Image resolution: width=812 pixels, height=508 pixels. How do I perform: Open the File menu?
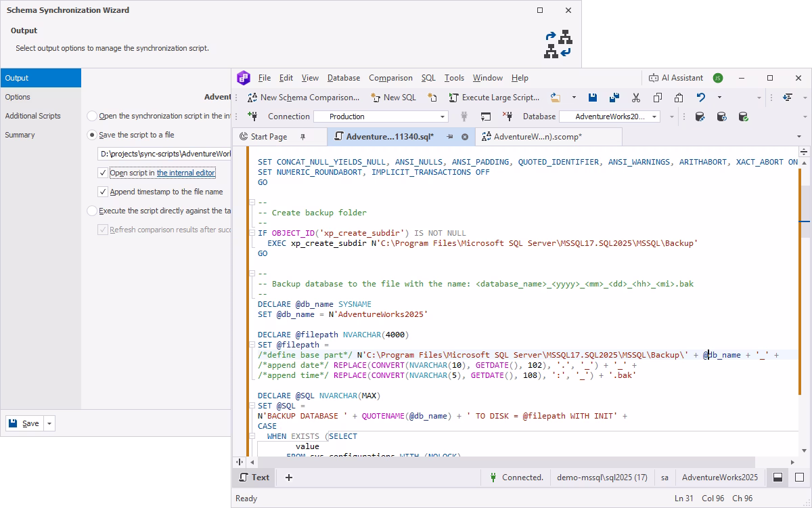click(265, 78)
